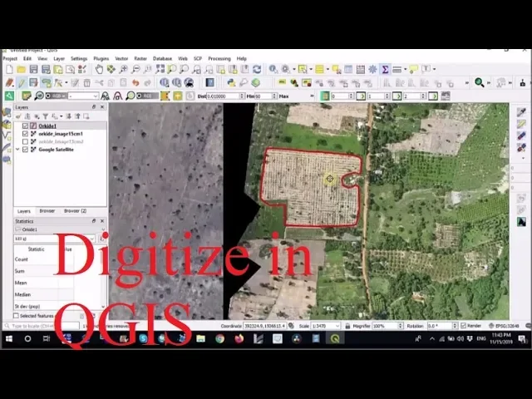Open the select features tool dropdown arrow
Image resolution: width=532 pixels, height=399 pixels.
(311, 70)
